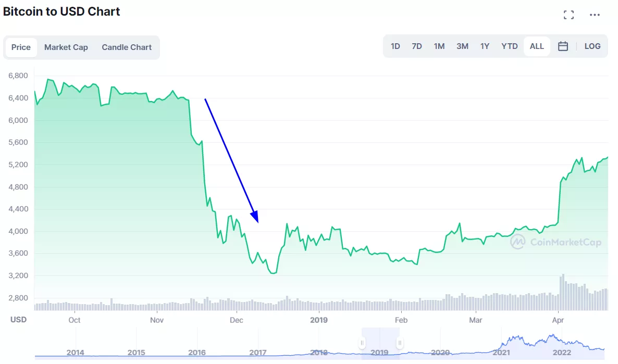The image size is (618, 364).
Task: Click the left handle of timeline range slider
Action: (x=362, y=343)
